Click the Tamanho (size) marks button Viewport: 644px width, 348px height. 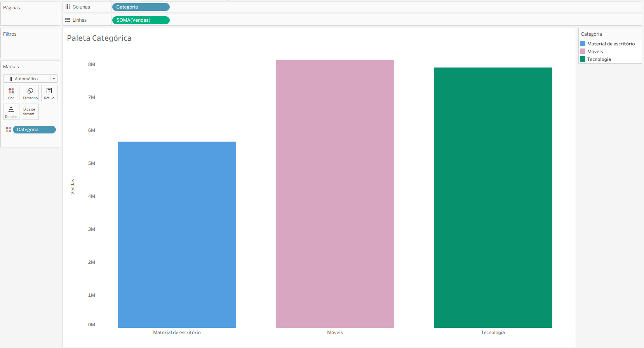pyautogui.click(x=30, y=93)
